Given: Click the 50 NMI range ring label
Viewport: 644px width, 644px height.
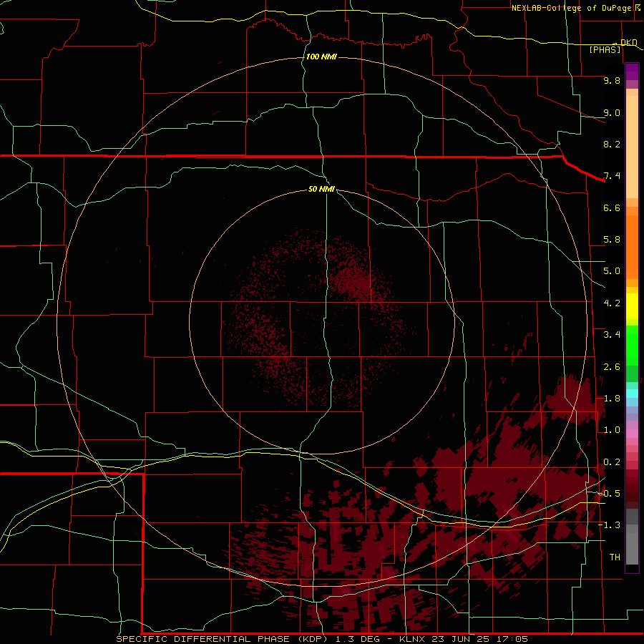Looking at the screenshot, I should click(321, 189).
